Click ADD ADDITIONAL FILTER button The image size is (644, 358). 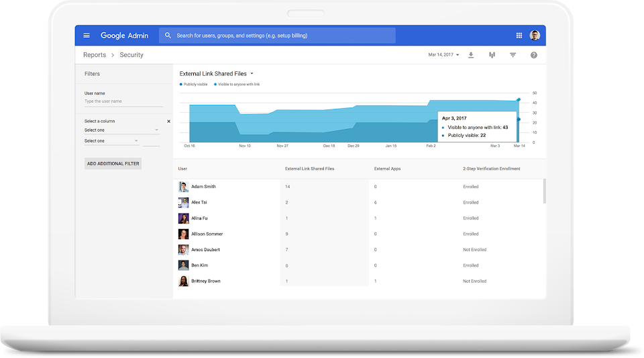coord(113,164)
